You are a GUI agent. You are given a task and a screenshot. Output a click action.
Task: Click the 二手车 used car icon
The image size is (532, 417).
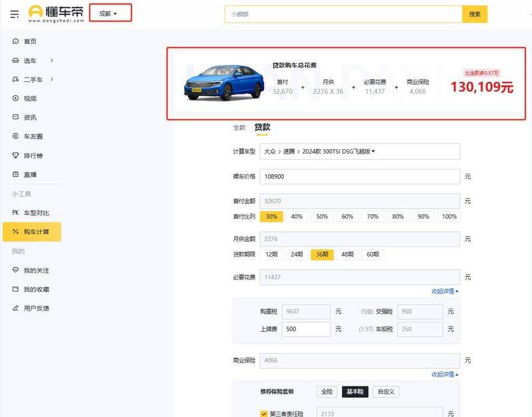click(x=15, y=79)
